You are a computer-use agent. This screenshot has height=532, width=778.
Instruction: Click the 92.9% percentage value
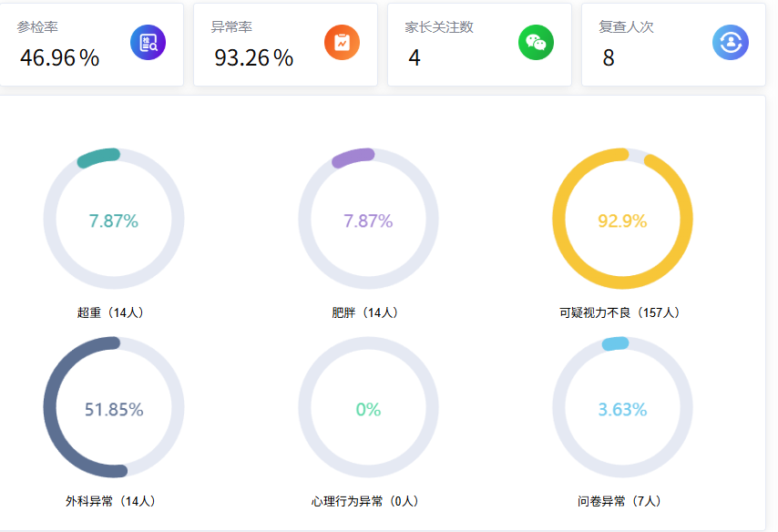(x=623, y=220)
